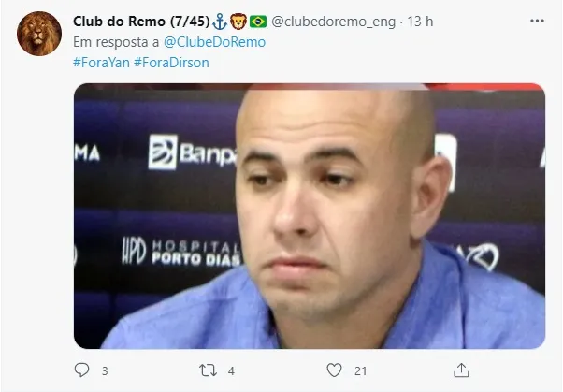This screenshot has width=563, height=392.
Task: Click the Hospital Porto Dias logo in photo
Action: tap(181, 252)
